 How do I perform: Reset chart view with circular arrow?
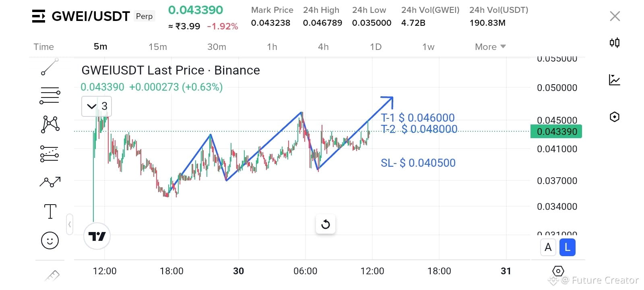tap(326, 224)
